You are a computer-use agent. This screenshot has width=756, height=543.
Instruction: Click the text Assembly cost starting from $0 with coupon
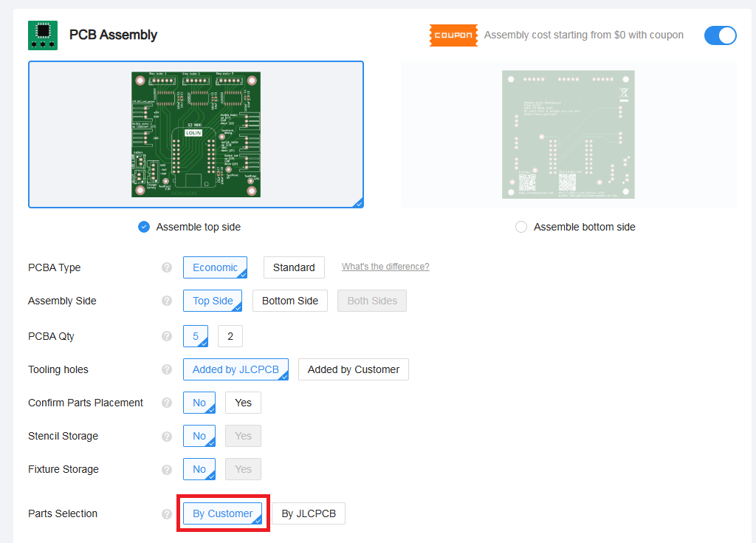[584, 35]
